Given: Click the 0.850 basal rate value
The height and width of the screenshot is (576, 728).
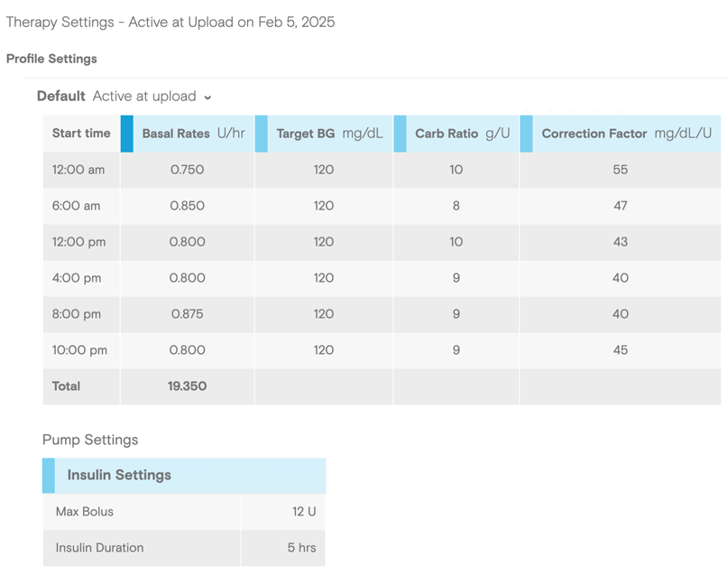Looking at the screenshot, I should pos(187,206).
